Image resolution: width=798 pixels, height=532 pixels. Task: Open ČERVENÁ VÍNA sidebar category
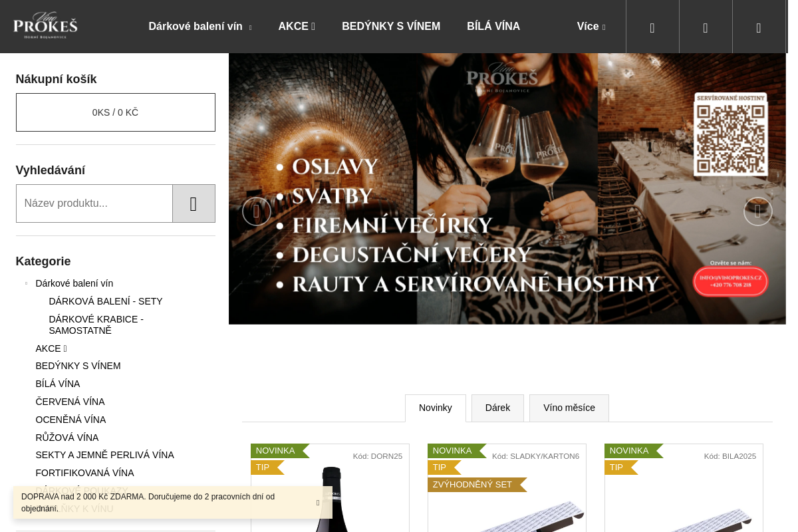tap(70, 402)
